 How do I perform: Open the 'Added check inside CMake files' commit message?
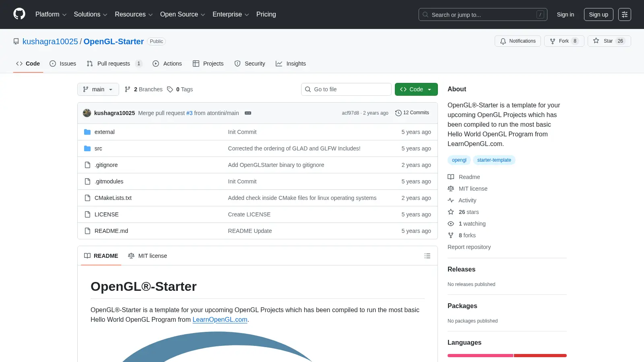302,198
